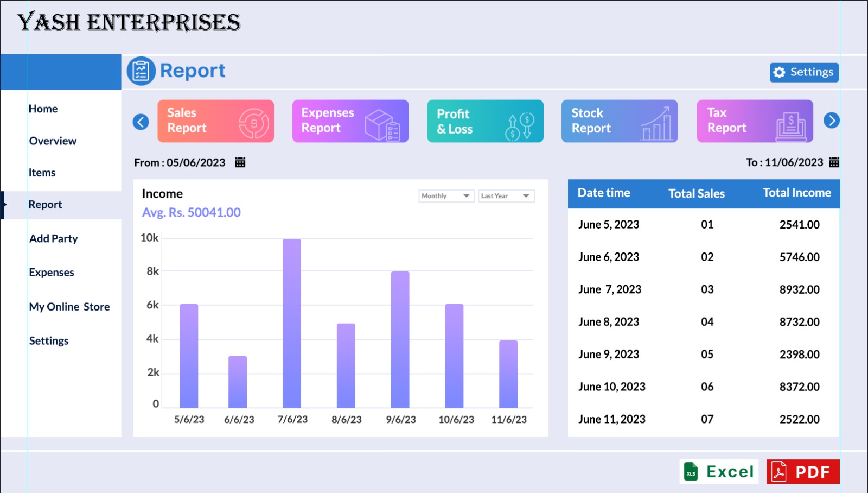The height and width of the screenshot is (493, 868).
Task: Expand the Last Year dropdown
Action: click(506, 196)
